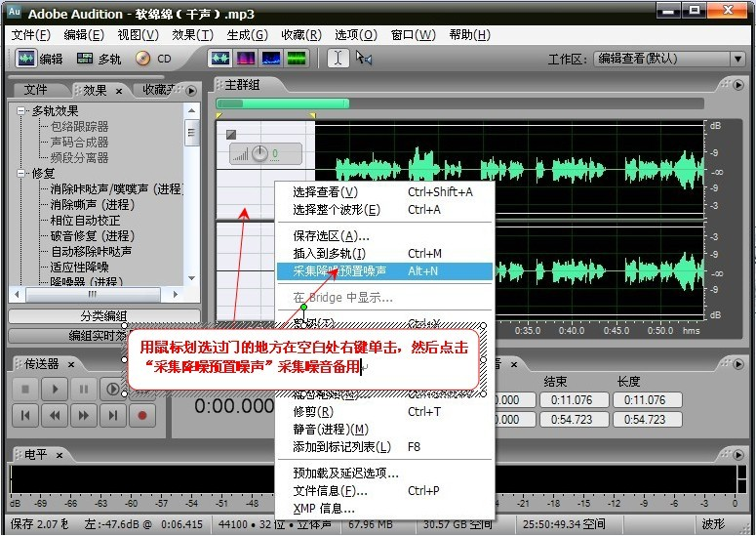Viewport: 756px width, 536px height.
Task: Select 适应性降噪 effect in tree
Action: click(x=80, y=267)
